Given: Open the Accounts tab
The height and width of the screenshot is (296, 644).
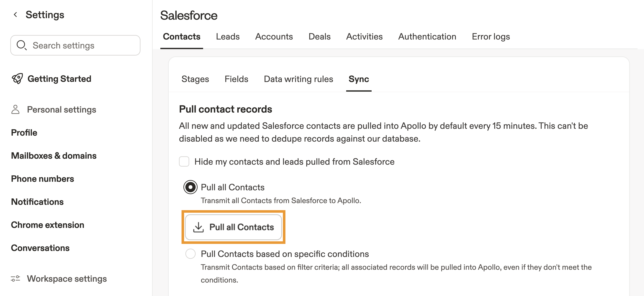Looking at the screenshot, I should (274, 37).
